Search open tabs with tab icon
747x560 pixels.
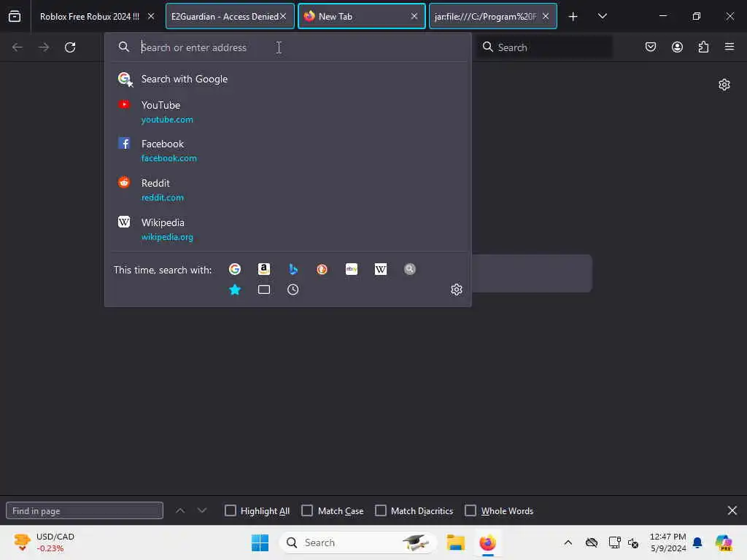tap(264, 289)
